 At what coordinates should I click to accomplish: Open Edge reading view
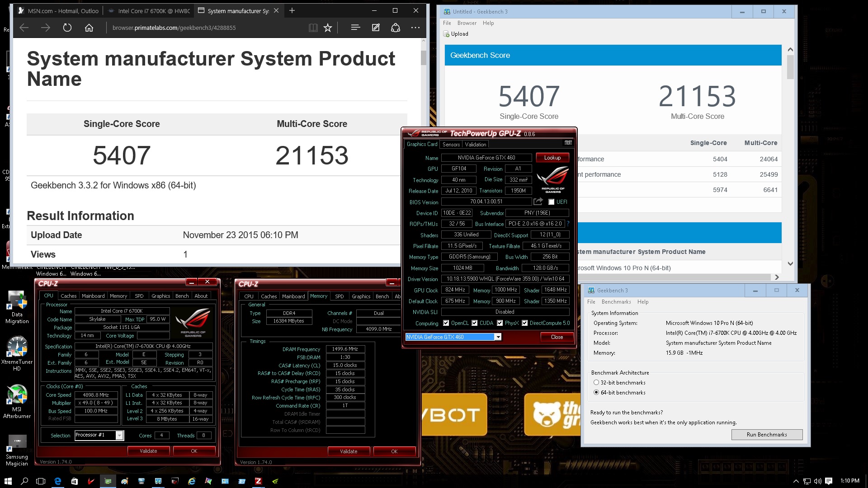pyautogui.click(x=313, y=28)
